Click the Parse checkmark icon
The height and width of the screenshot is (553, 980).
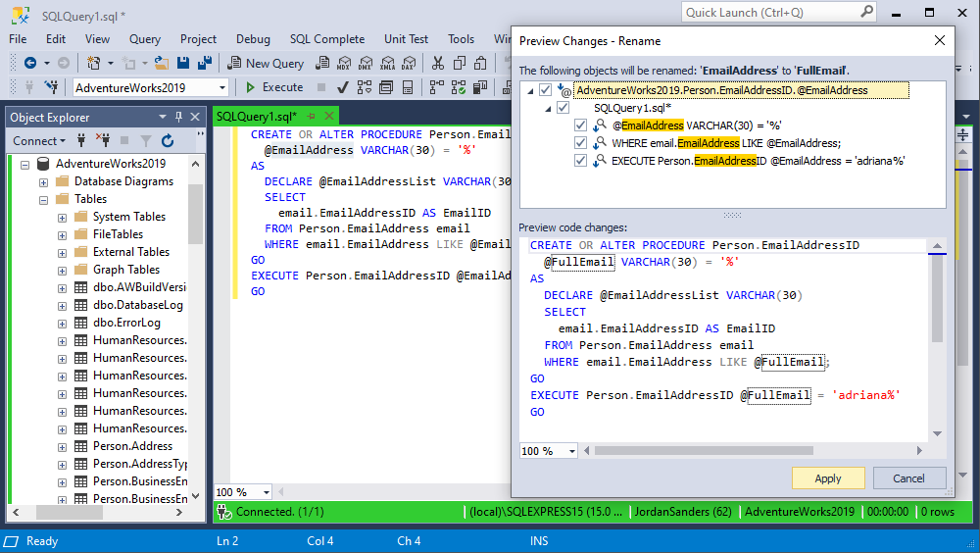(342, 87)
